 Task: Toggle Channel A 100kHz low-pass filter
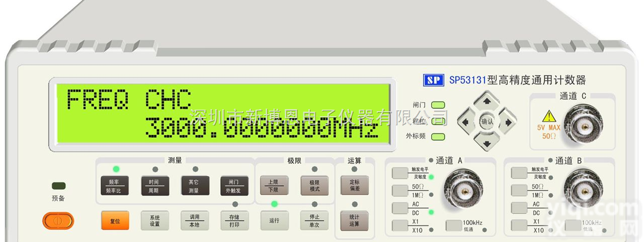coord(454,225)
